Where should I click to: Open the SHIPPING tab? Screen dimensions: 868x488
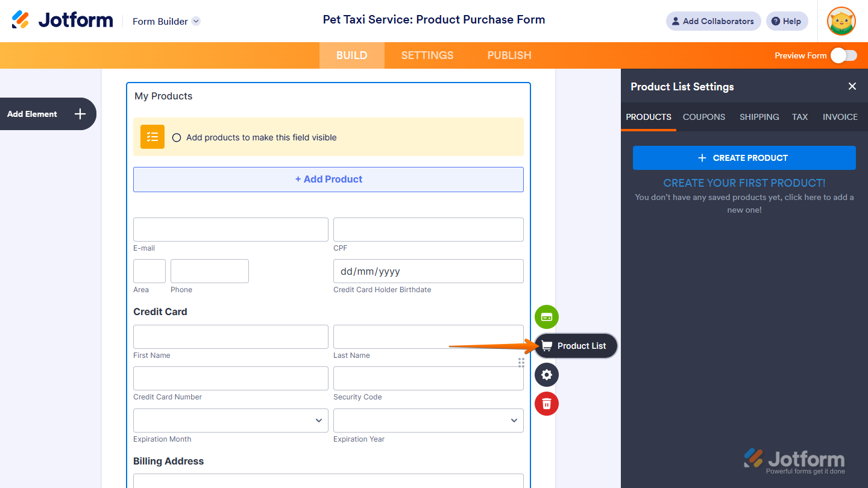[759, 117]
